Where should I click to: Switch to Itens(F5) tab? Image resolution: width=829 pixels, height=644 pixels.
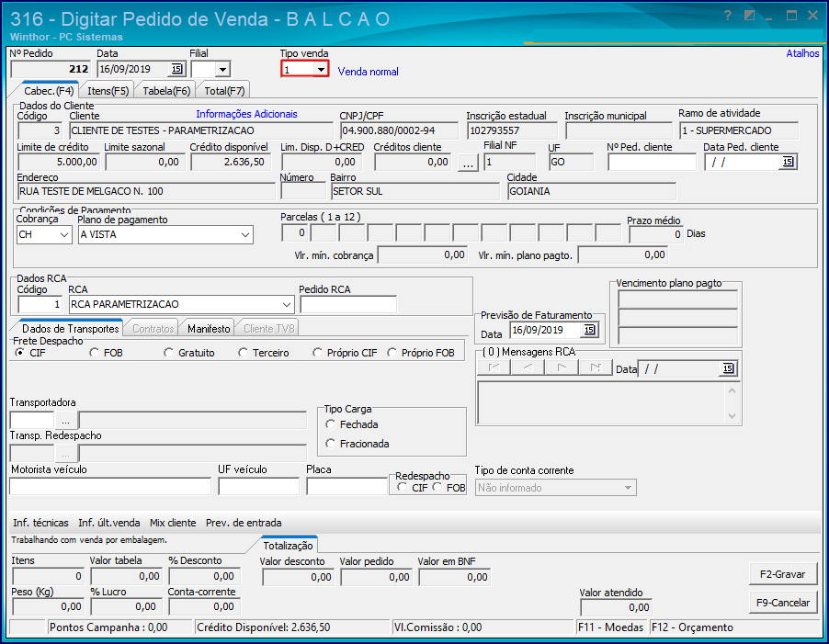(x=108, y=91)
